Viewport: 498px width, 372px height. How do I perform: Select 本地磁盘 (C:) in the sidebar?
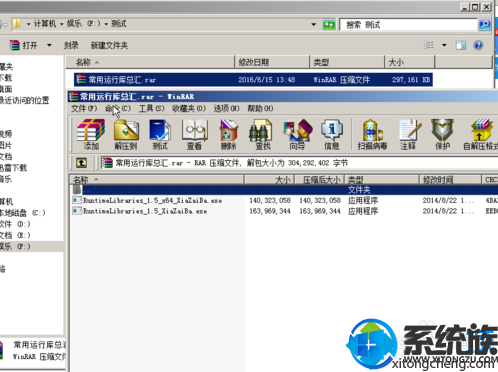[22, 213]
